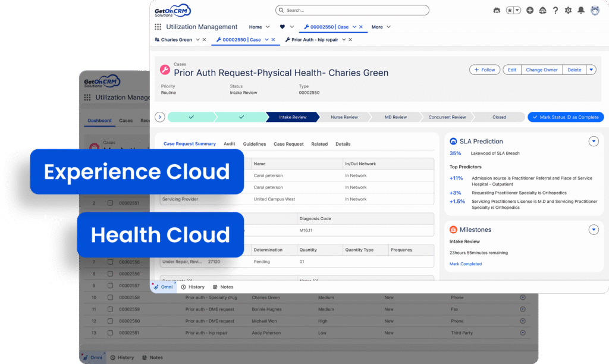Image resolution: width=609 pixels, height=364 pixels.
Task: Expand the SLA Prediction card dropdown
Action: tap(593, 142)
